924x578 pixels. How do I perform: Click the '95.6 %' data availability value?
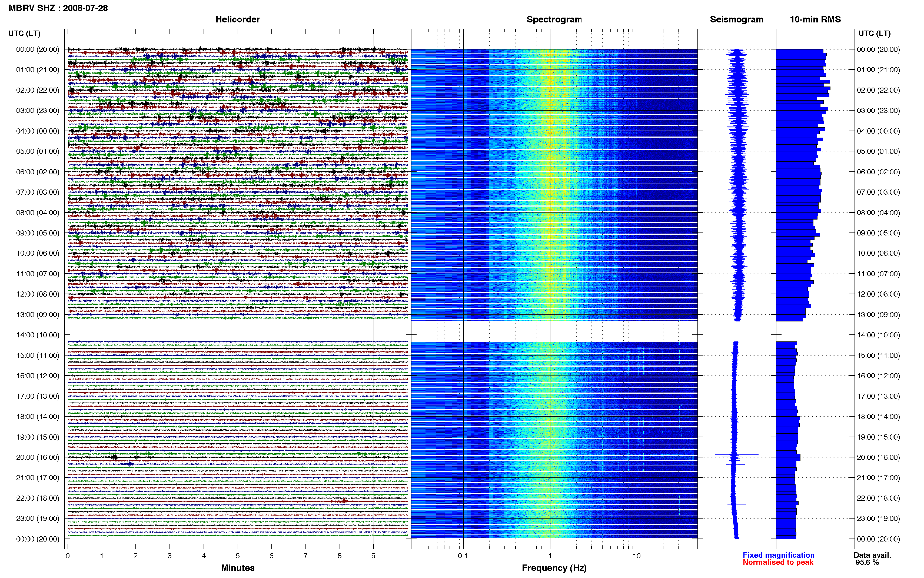867,562
